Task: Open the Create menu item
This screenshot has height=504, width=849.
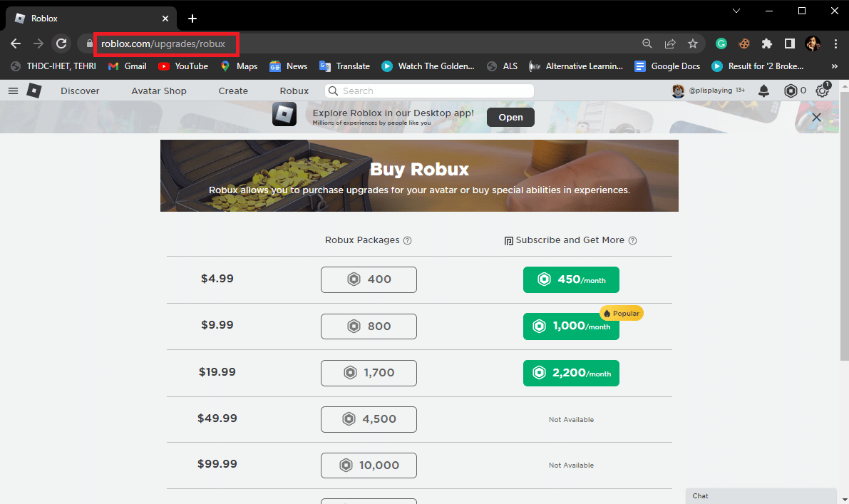Action: [233, 91]
